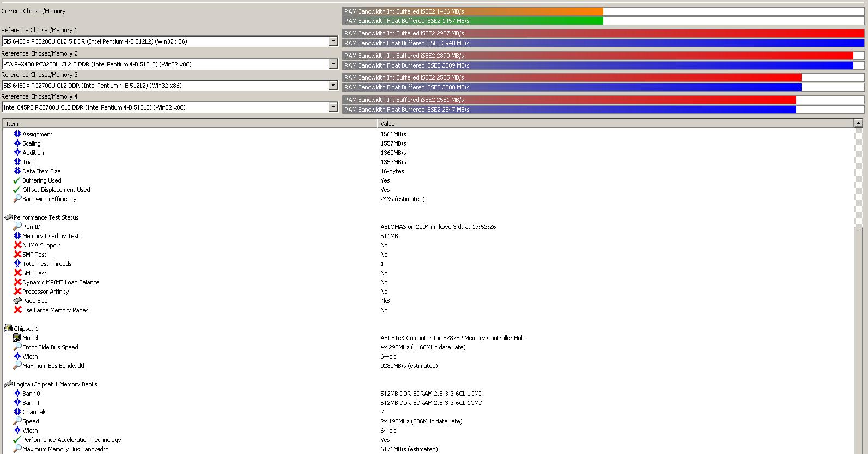Click magnifier icon beside Maximum Bus Bandwidth
This screenshot has height=454, width=868.
(17, 365)
